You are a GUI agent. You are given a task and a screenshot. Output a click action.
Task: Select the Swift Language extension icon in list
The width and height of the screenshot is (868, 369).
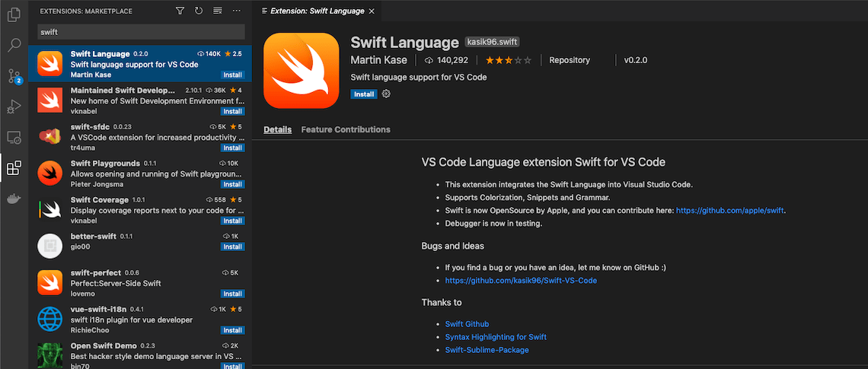coord(49,64)
